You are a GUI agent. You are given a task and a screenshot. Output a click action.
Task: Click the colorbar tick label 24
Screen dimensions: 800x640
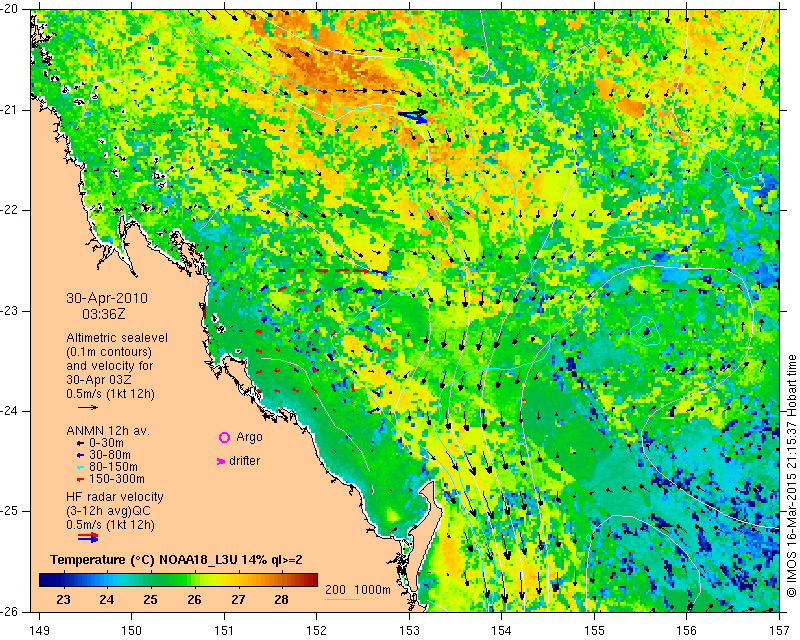click(107, 600)
